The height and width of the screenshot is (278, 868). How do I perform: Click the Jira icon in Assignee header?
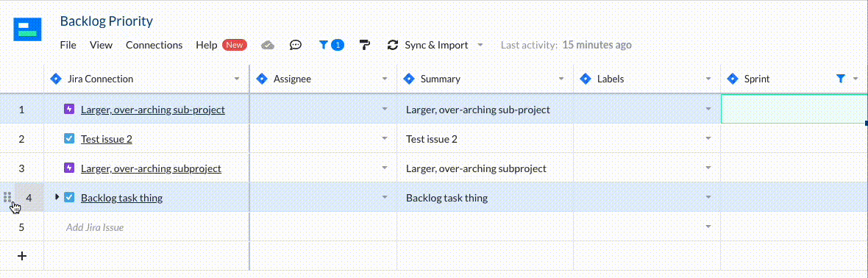[x=263, y=79]
